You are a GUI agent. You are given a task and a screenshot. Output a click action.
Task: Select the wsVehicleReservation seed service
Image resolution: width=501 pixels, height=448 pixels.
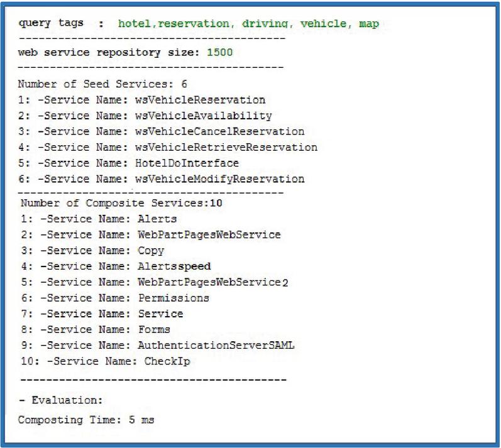(x=200, y=100)
